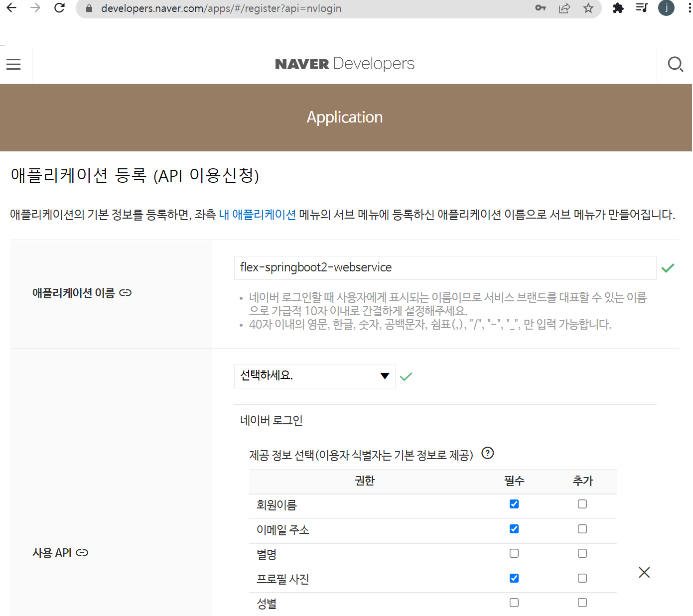Screen dimensions: 693x616
Task: Click the search magnifier icon in header
Action: (x=675, y=64)
